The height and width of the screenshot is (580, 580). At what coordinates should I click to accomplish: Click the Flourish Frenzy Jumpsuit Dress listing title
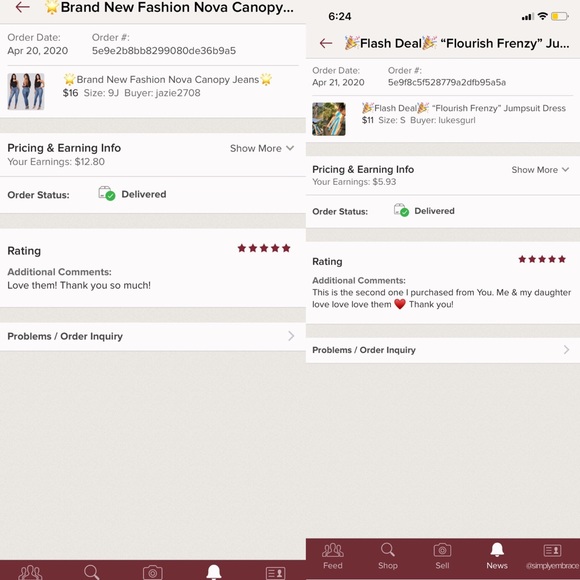coord(464,108)
